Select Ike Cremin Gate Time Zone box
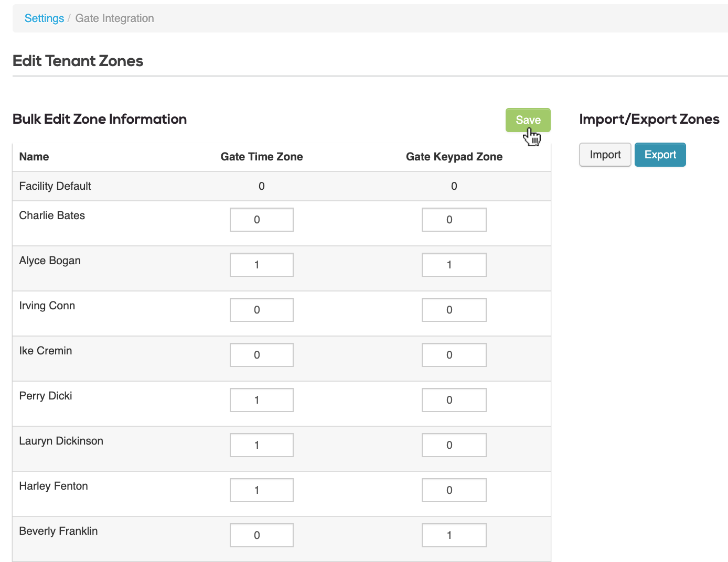728x562 pixels. pyautogui.click(x=261, y=354)
